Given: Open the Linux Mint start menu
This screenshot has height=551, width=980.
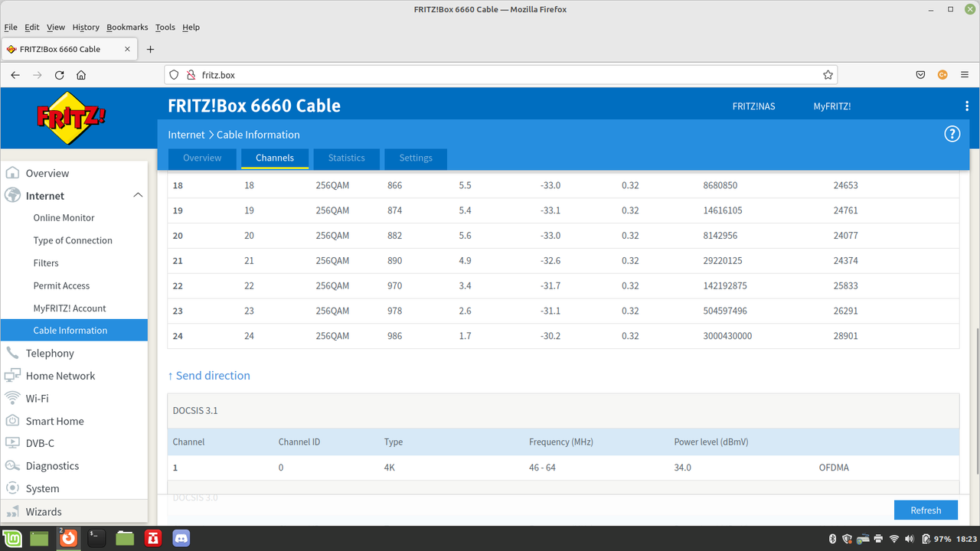Looking at the screenshot, I should tap(11, 538).
